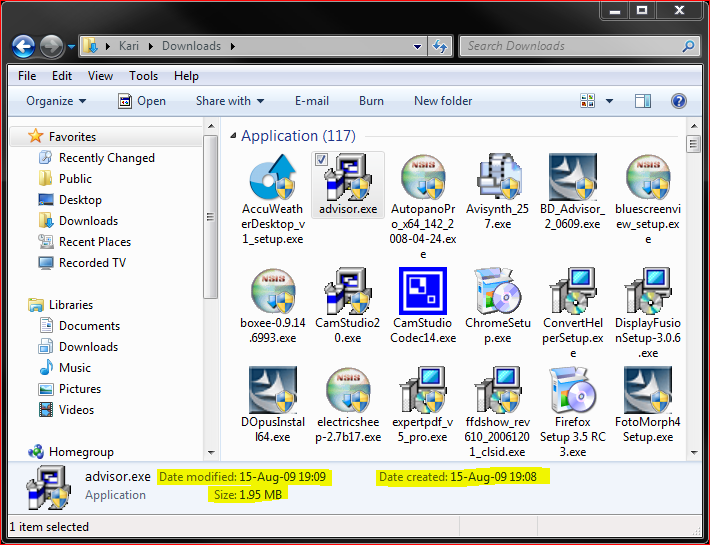Select FotoMorph4Setup.exe icon
Image resolution: width=710 pixels, height=545 pixels.
pyautogui.click(x=648, y=390)
